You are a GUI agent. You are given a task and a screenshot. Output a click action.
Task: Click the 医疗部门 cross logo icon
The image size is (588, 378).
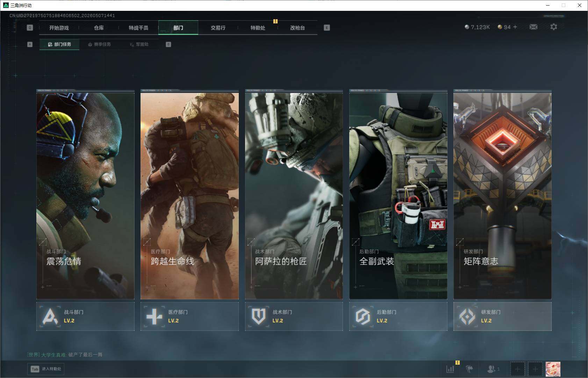point(154,317)
